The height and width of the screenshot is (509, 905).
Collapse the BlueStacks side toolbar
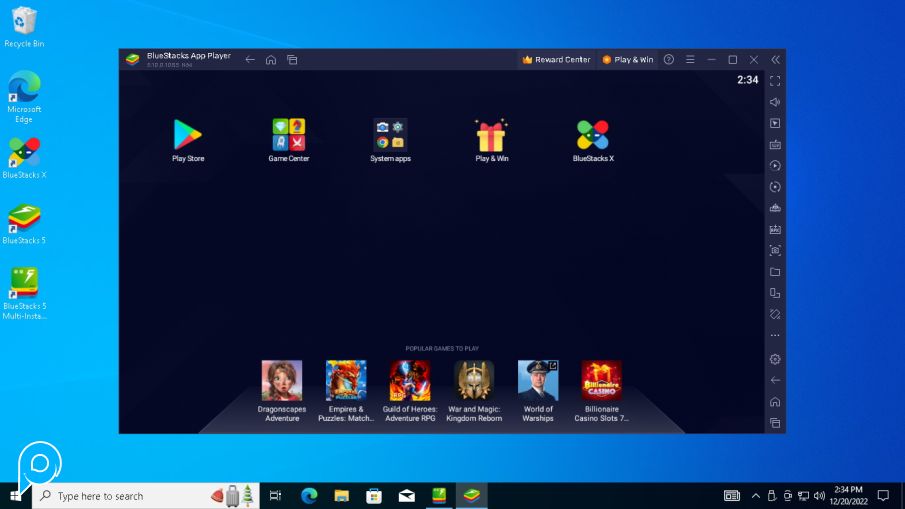pyautogui.click(x=775, y=59)
